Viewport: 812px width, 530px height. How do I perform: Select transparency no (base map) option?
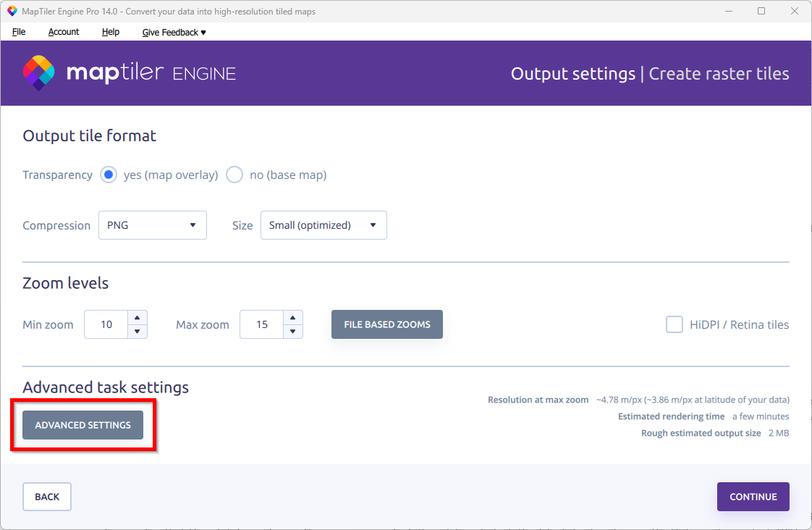[234, 175]
